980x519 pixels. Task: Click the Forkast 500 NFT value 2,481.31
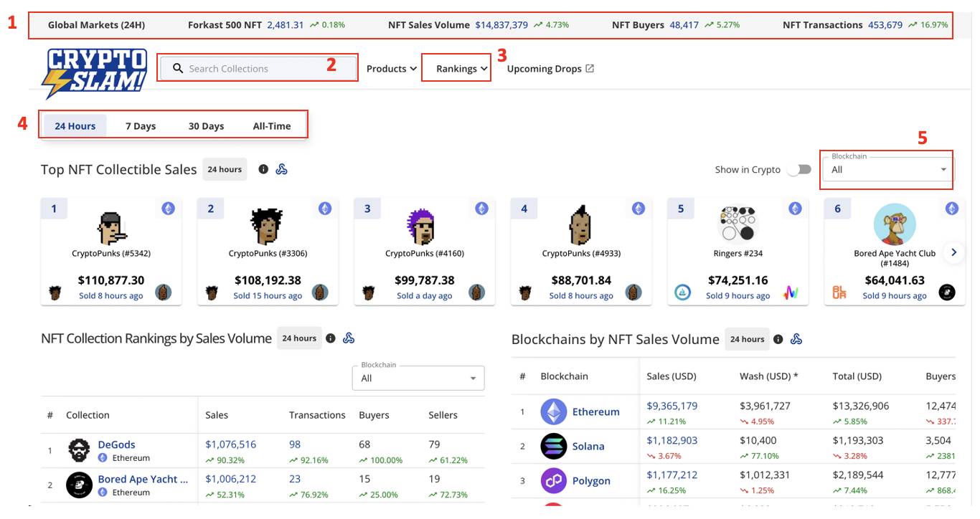(x=286, y=25)
